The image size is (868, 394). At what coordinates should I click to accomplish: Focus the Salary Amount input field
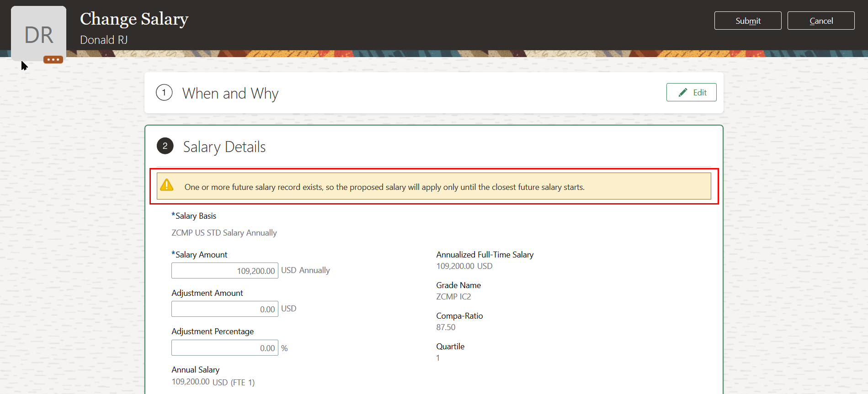click(225, 271)
